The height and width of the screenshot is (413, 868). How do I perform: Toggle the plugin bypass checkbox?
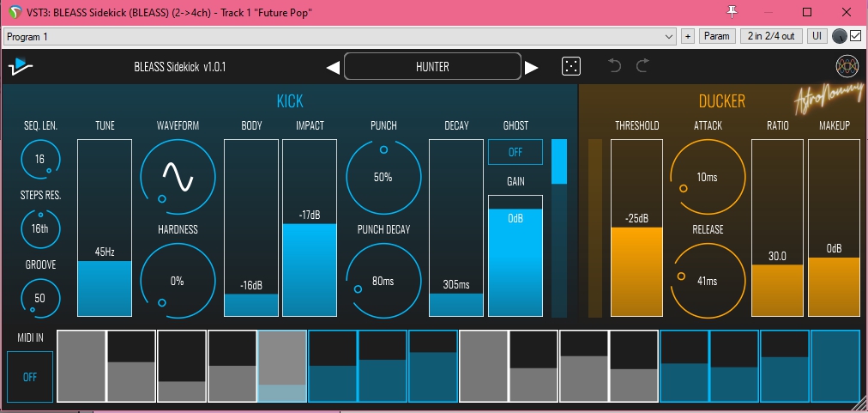pyautogui.click(x=856, y=36)
